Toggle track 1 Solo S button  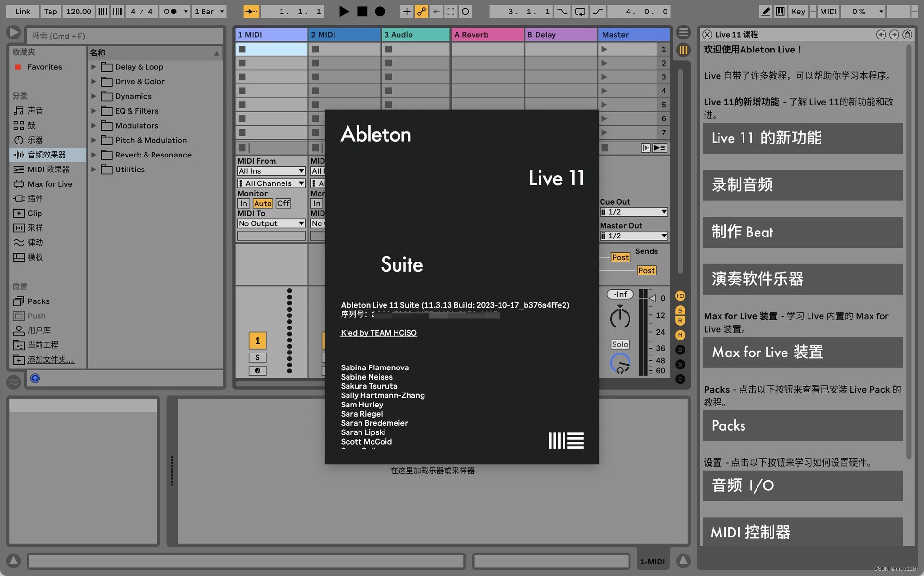257,357
